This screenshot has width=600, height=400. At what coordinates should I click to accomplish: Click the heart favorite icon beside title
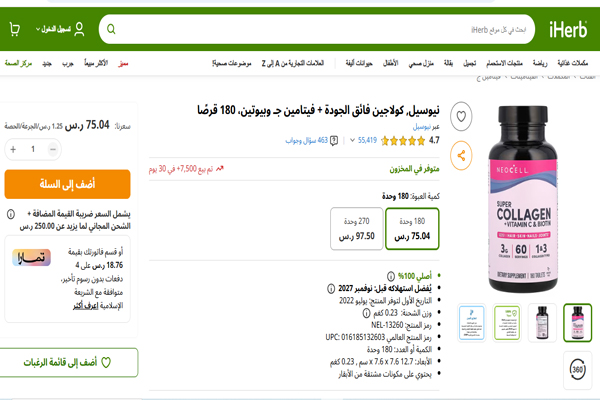pyautogui.click(x=461, y=116)
